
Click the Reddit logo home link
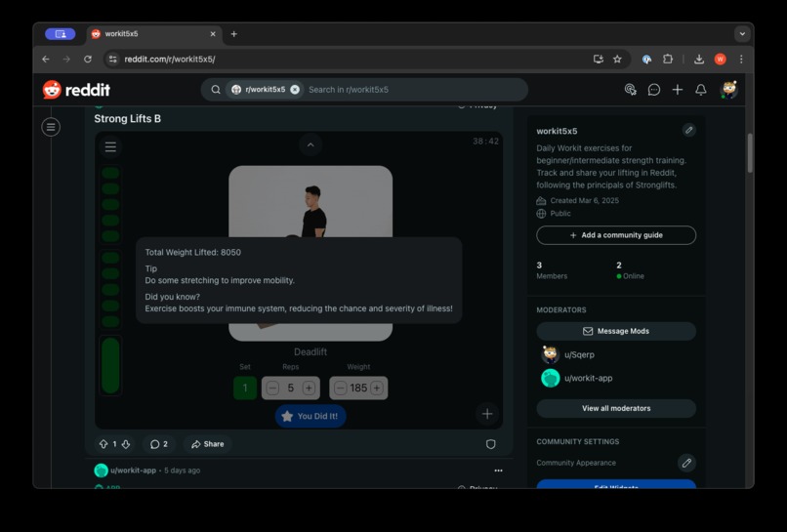(76, 90)
